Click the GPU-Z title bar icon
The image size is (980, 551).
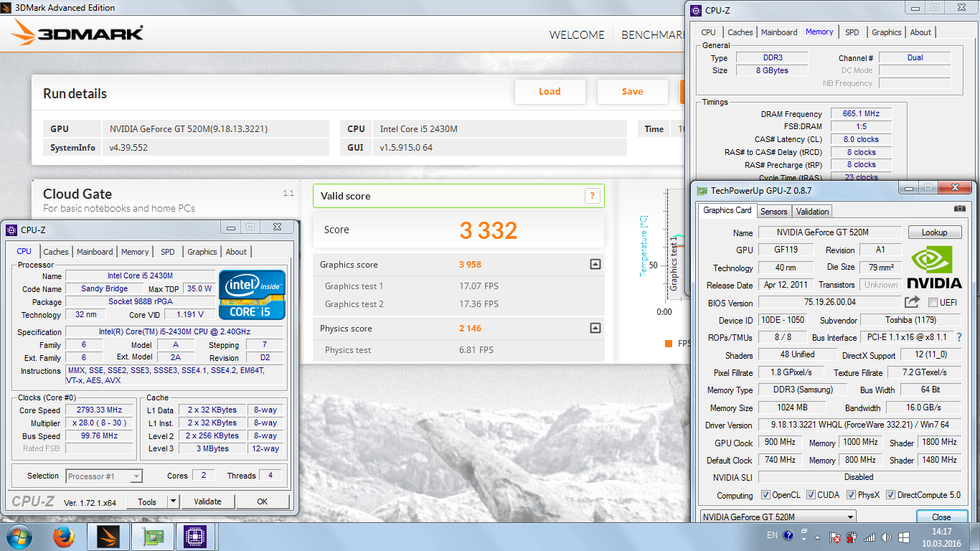tap(702, 191)
